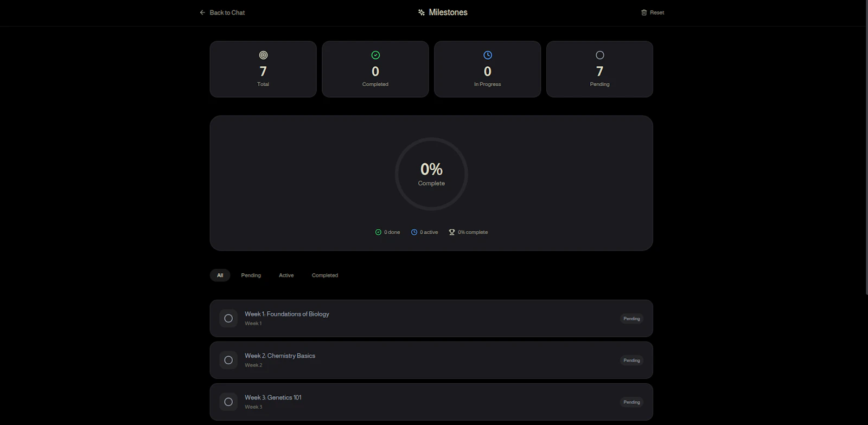Viewport: 868px width, 425px height.
Task: Click the page vertical scrollbar
Action: [x=866, y=147]
